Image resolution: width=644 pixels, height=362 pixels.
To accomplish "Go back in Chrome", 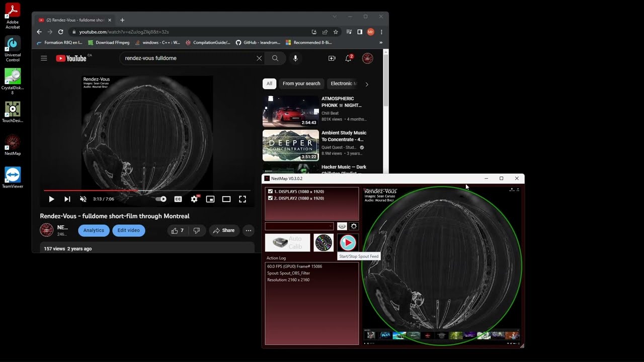I will 39,32.
